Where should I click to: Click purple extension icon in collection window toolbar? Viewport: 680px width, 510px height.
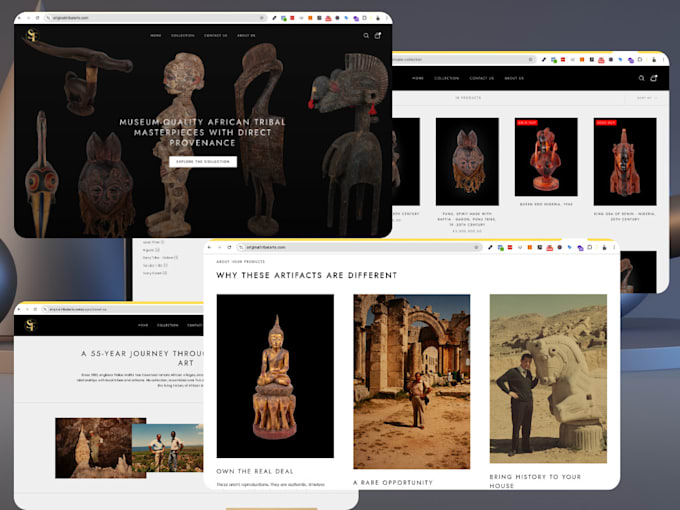click(630, 60)
